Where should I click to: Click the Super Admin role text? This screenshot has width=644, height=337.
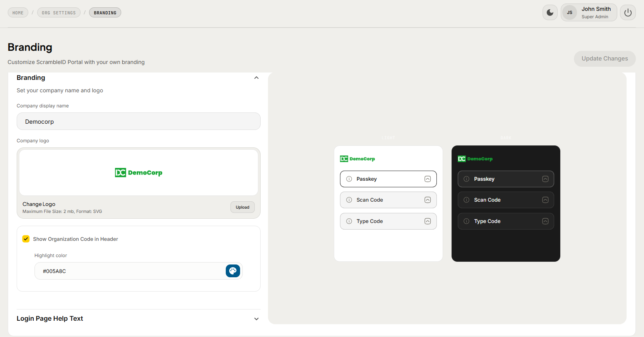pos(595,17)
